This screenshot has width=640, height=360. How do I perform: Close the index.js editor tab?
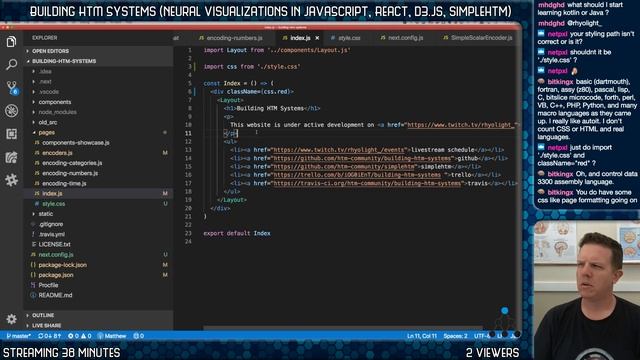(x=317, y=38)
